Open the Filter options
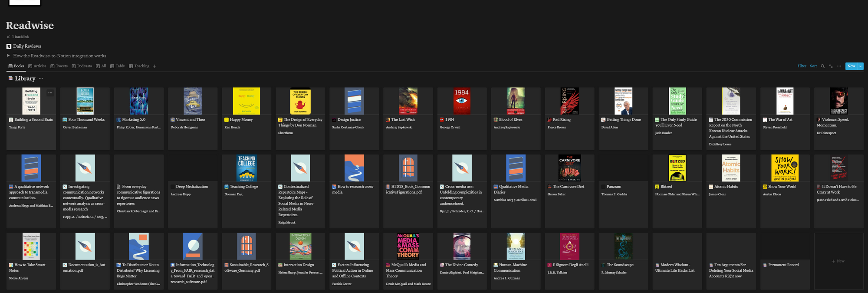The image size is (868, 293). [x=802, y=66]
